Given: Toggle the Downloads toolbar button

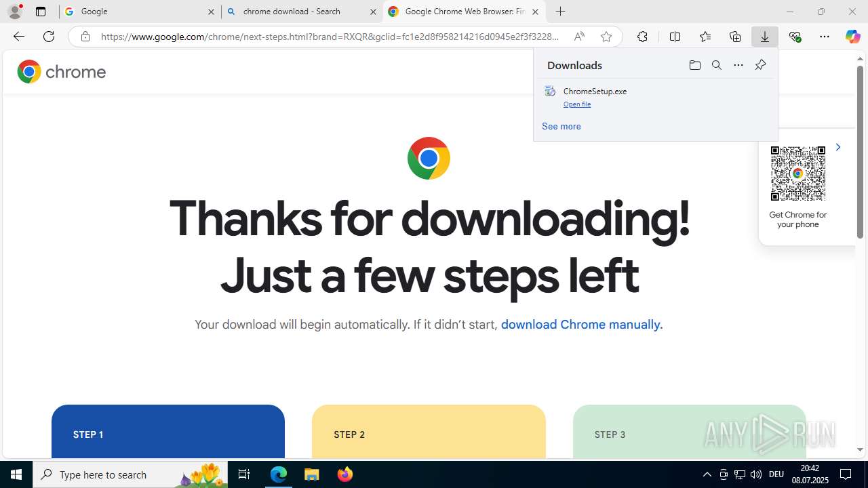Looking at the screenshot, I should point(765,37).
